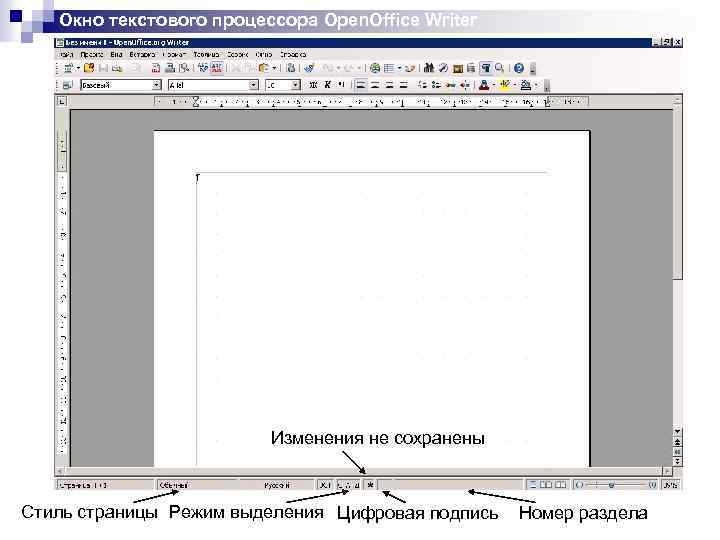Open the paragraph style combo box dropdown

pyautogui.click(x=157, y=85)
